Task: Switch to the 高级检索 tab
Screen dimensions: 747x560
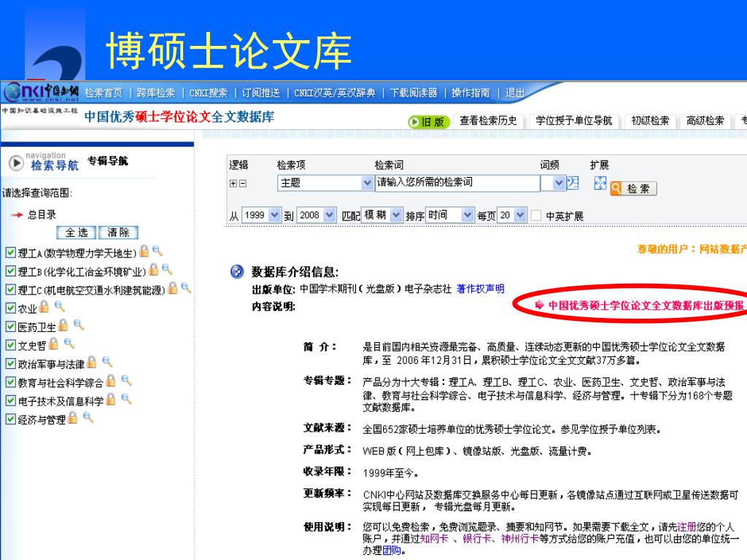Action: pos(705,121)
